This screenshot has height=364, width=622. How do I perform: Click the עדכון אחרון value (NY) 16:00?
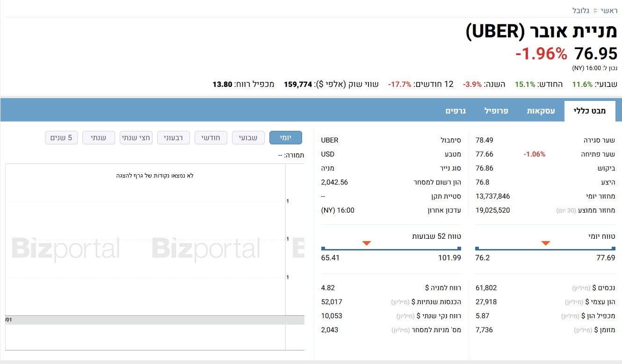pos(338,210)
